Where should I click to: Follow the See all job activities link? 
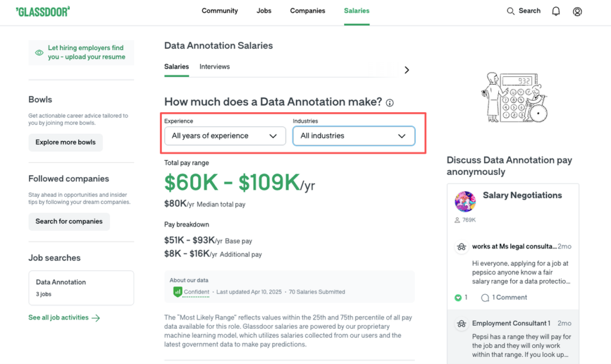tap(58, 317)
